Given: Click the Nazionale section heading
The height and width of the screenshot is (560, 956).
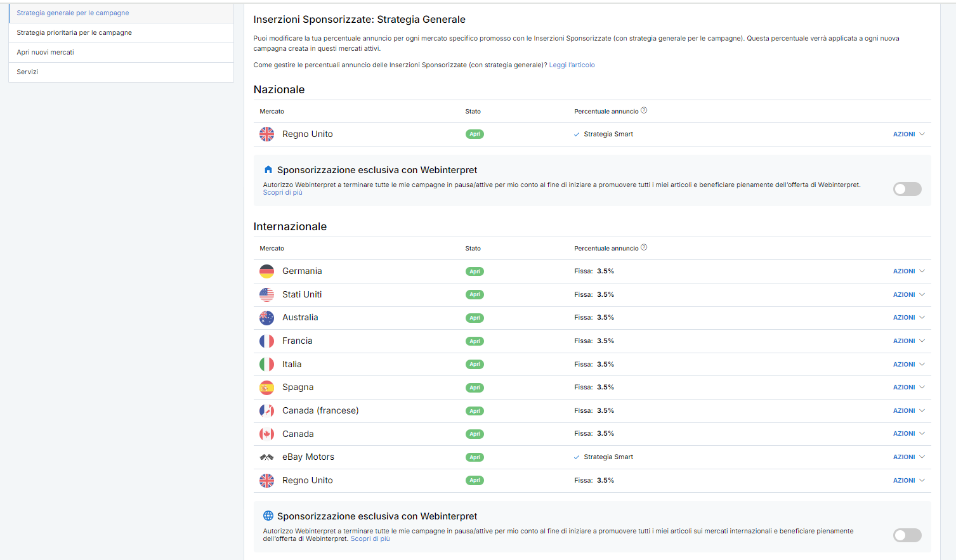Looking at the screenshot, I should pyautogui.click(x=279, y=90).
